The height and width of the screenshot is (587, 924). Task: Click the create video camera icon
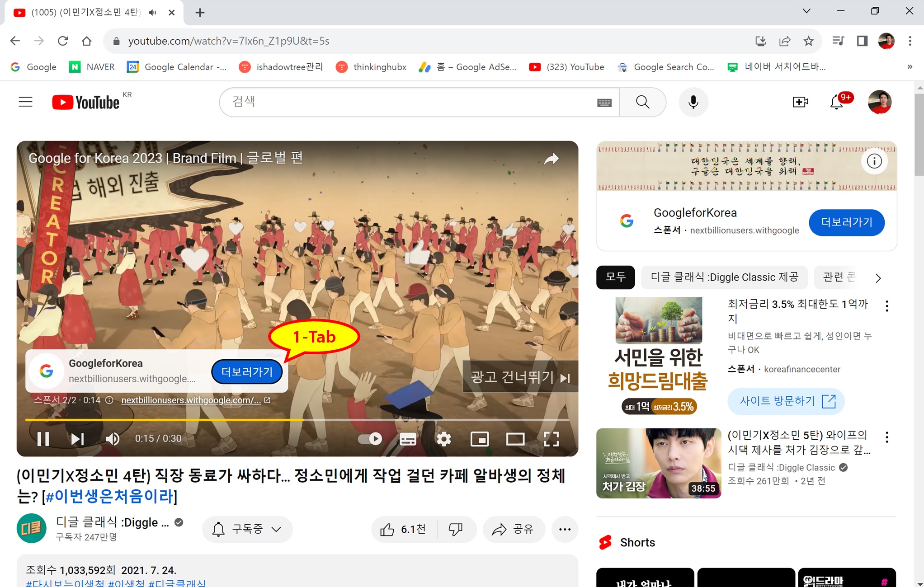[x=800, y=102]
